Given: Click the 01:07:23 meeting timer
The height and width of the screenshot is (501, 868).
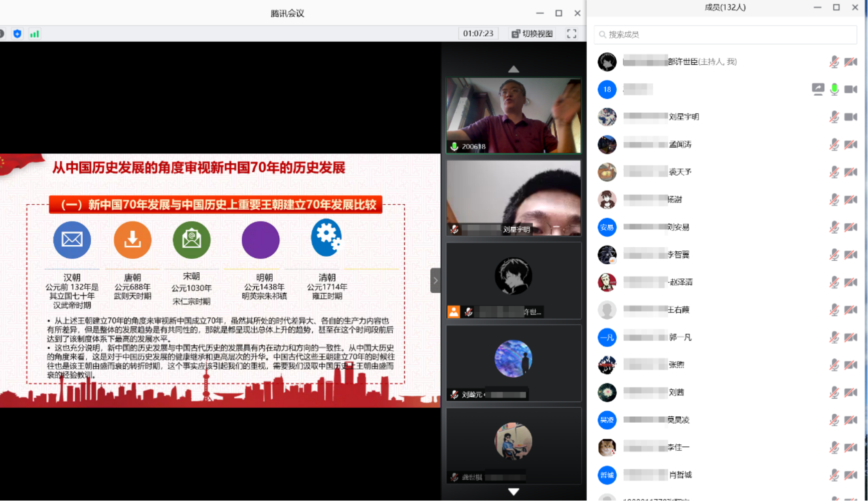Looking at the screenshot, I should [478, 34].
